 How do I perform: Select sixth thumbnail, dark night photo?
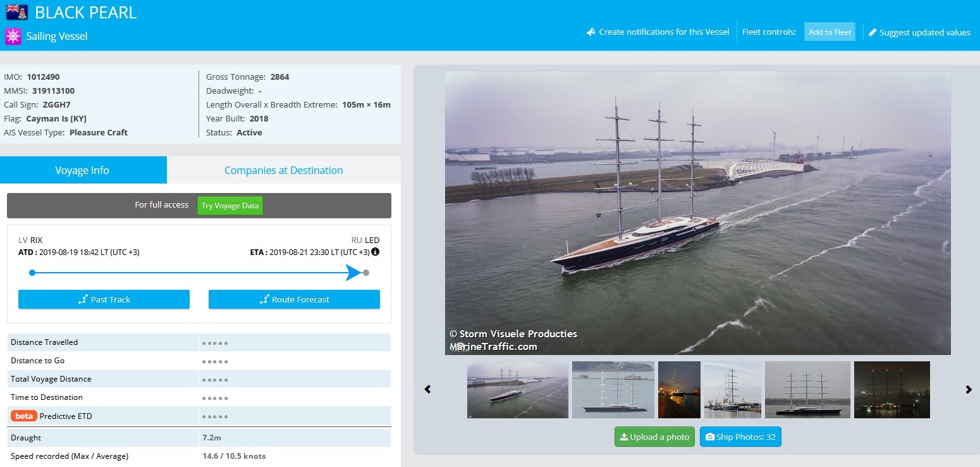coord(892,390)
